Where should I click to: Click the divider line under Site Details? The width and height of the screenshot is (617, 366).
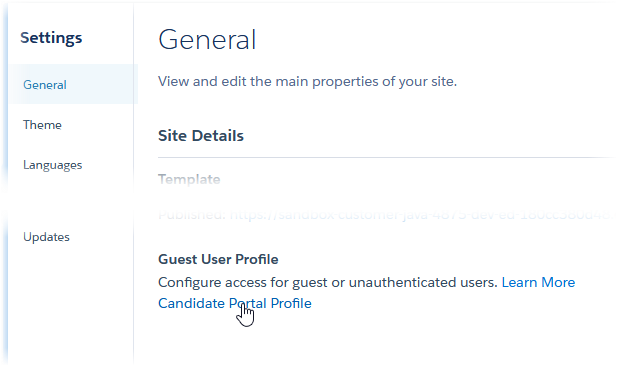click(x=386, y=157)
